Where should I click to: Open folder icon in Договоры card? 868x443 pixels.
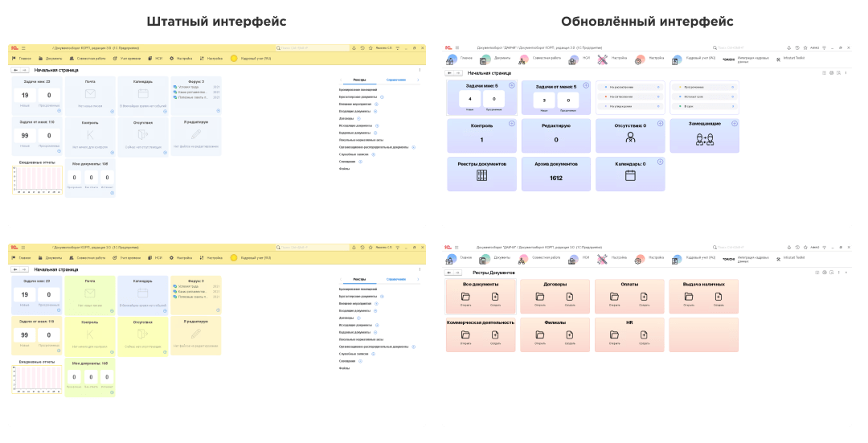(x=540, y=297)
